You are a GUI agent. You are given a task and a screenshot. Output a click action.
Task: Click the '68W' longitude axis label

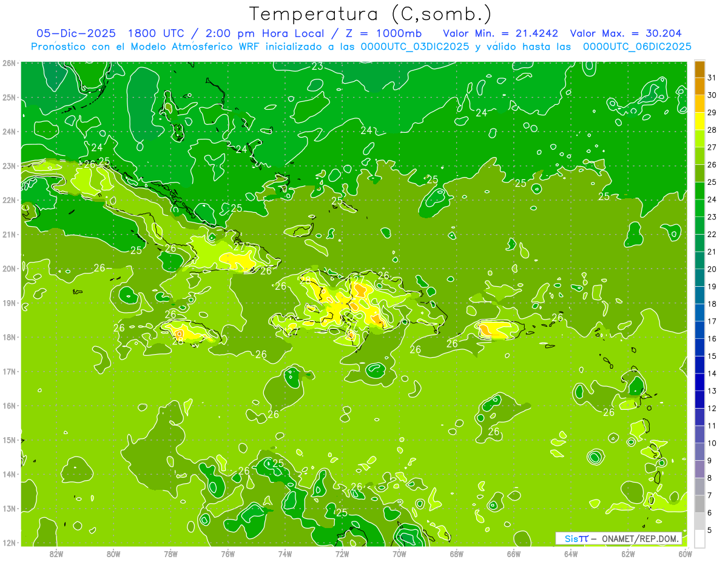(x=457, y=553)
